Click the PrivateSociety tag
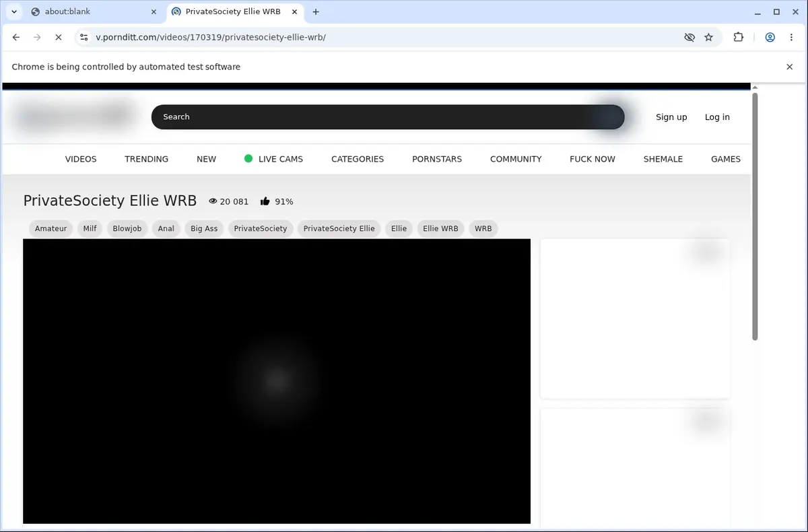Viewport: 808px width, 532px height. [261, 229]
